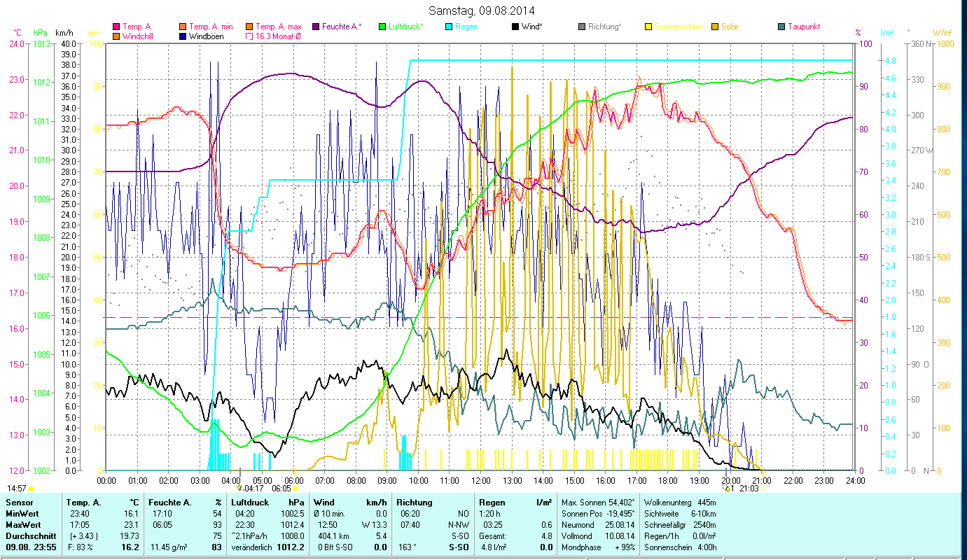Click the 'Schneefallgr 2540m' entry

pos(679,525)
